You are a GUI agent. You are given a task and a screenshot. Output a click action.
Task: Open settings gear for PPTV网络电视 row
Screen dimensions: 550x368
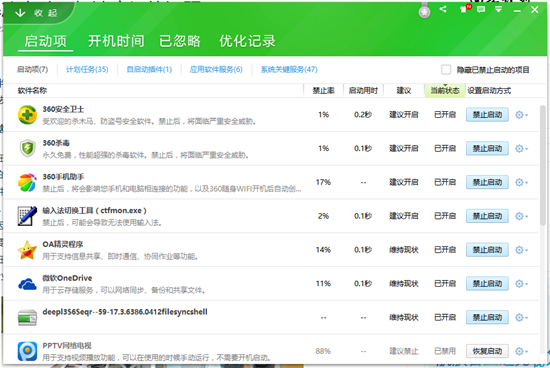(x=521, y=351)
